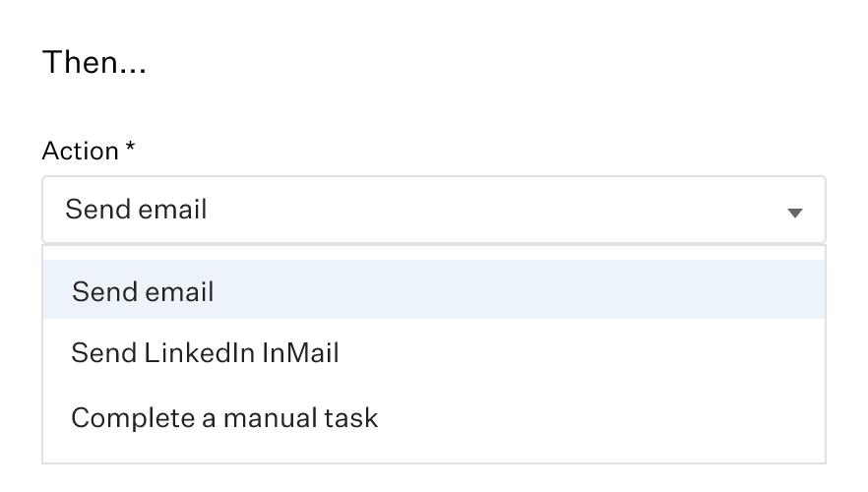Close the options list via caret
This screenshot has height=492, width=868.
coord(795,213)
